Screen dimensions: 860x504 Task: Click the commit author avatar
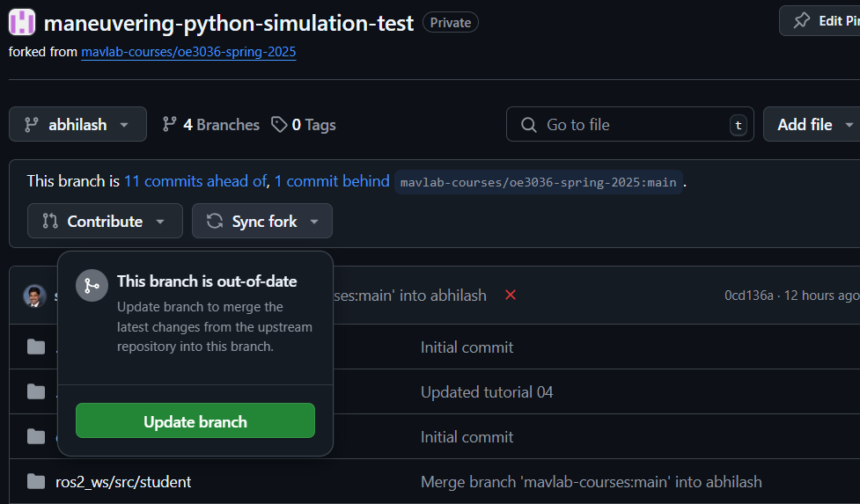click(x=34, y=296)
